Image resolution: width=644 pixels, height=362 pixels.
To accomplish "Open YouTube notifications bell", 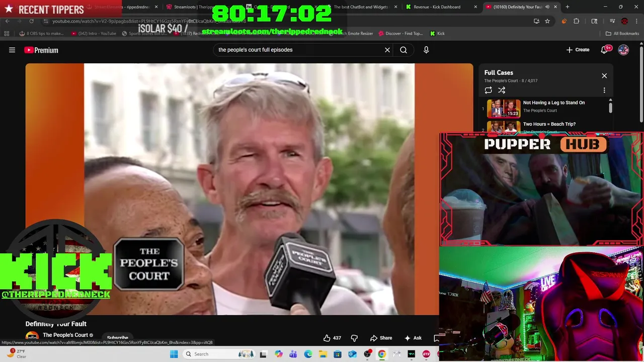I will (605, 50).
